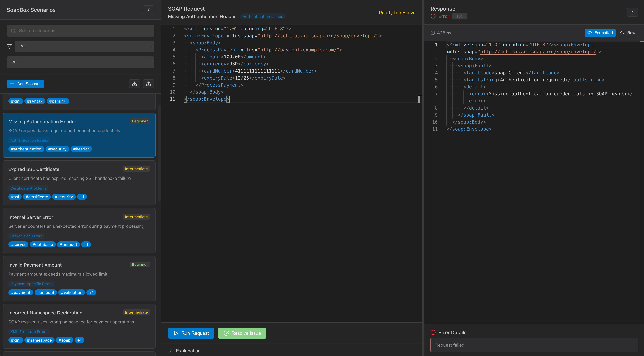Viewport: 644px width, 356px height.
Task: Click the Error status icon in Response header
Action: coord(433,16)
